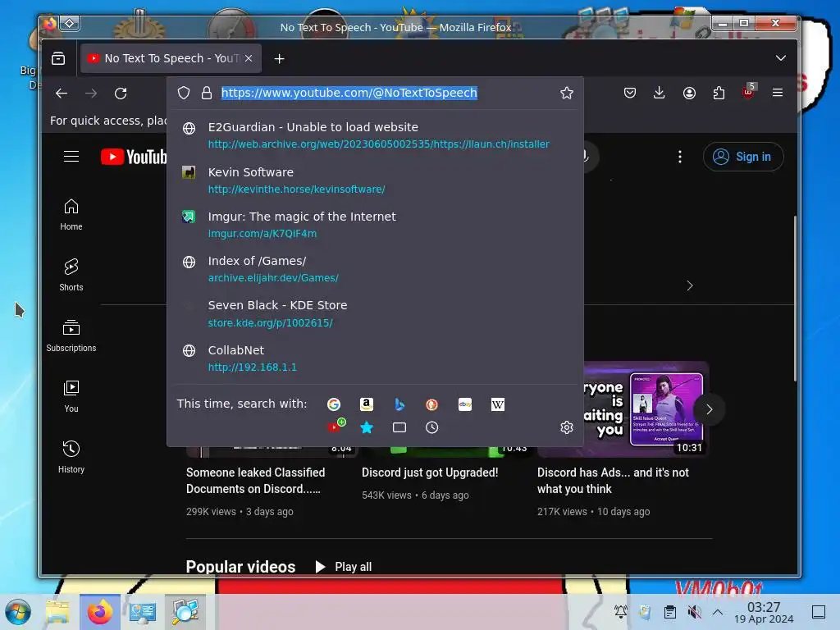The height and width of the screenshot is (630, 840).
Task: Click the Sign in button
Action: tap(743, 157)
